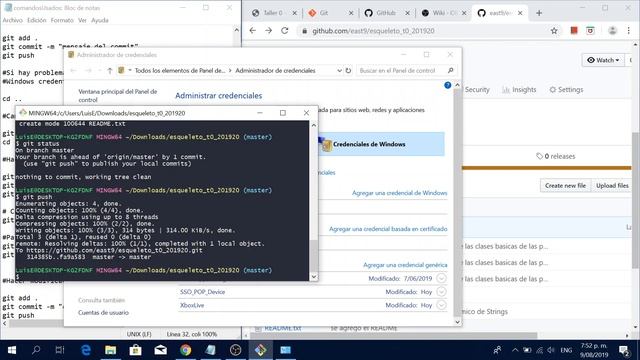Open 0 releases link on GitHub

click(x=556, y=156)
